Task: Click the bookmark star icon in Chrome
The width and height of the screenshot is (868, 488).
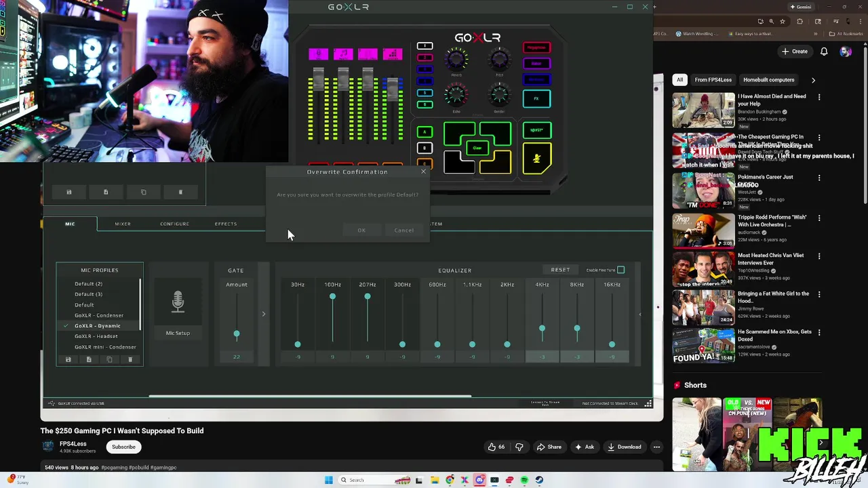Action: [782, 21]
